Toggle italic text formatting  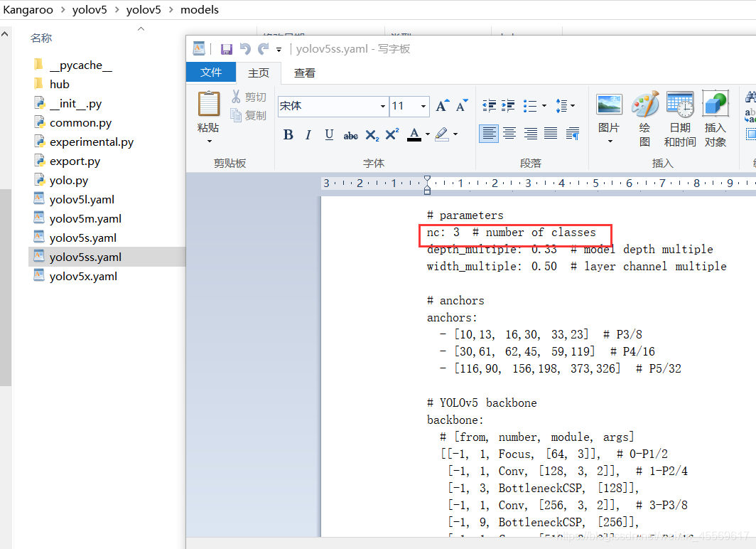pos(308,134)
